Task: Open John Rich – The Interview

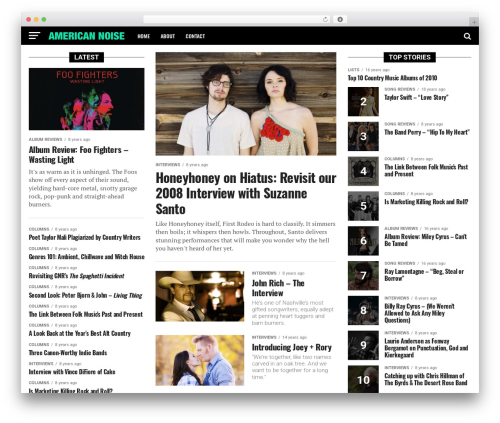Action: (278, 288)
